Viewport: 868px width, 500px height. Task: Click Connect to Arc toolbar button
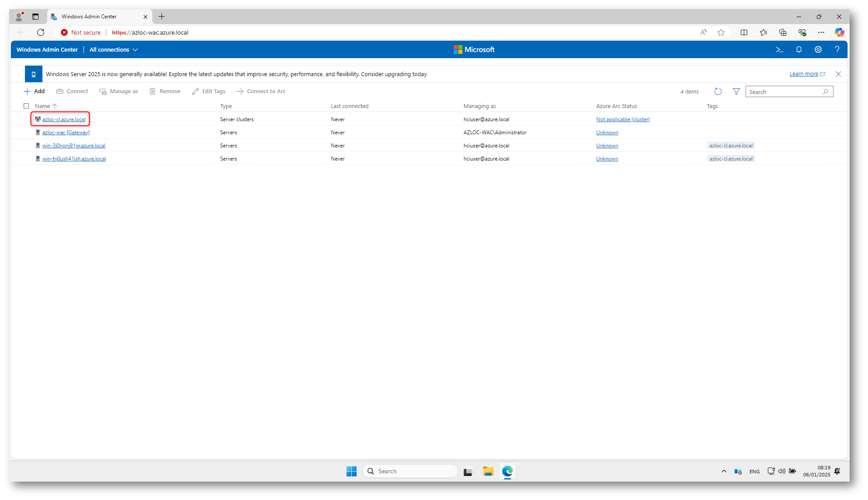point(261,91)
